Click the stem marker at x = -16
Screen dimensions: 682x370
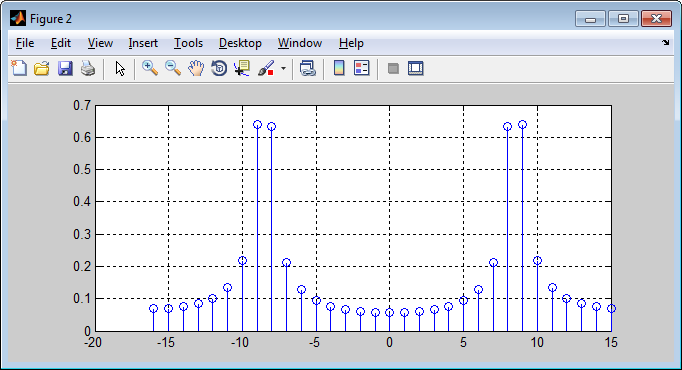click(154, 309)
